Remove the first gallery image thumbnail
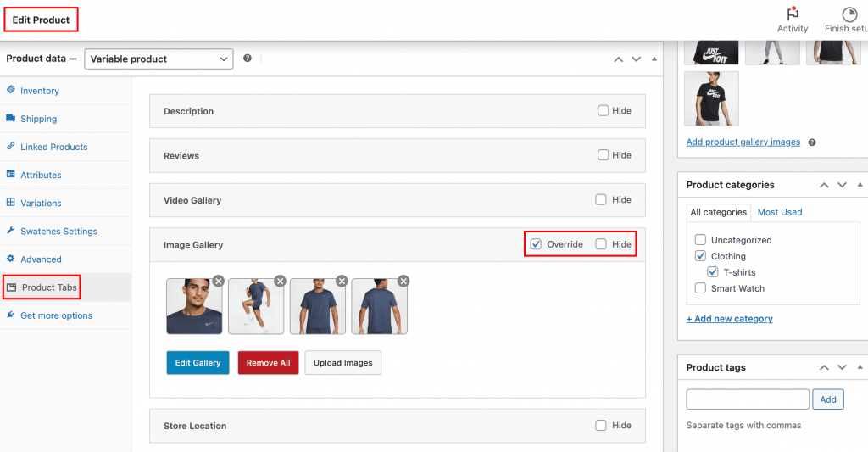The height and width of the screenshot is (452, 868). tap(218, 282)
